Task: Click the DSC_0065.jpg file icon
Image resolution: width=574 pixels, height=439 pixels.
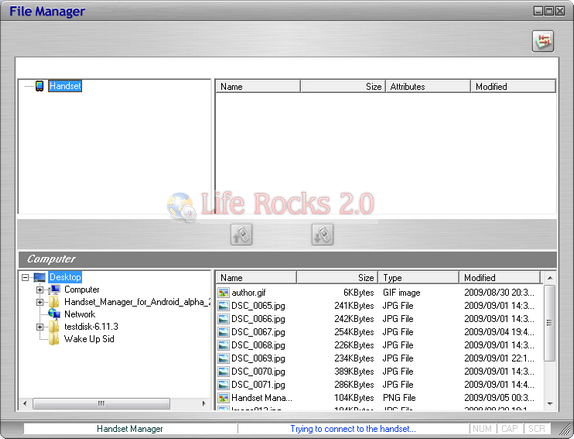Action: click(x=223, y=306)
